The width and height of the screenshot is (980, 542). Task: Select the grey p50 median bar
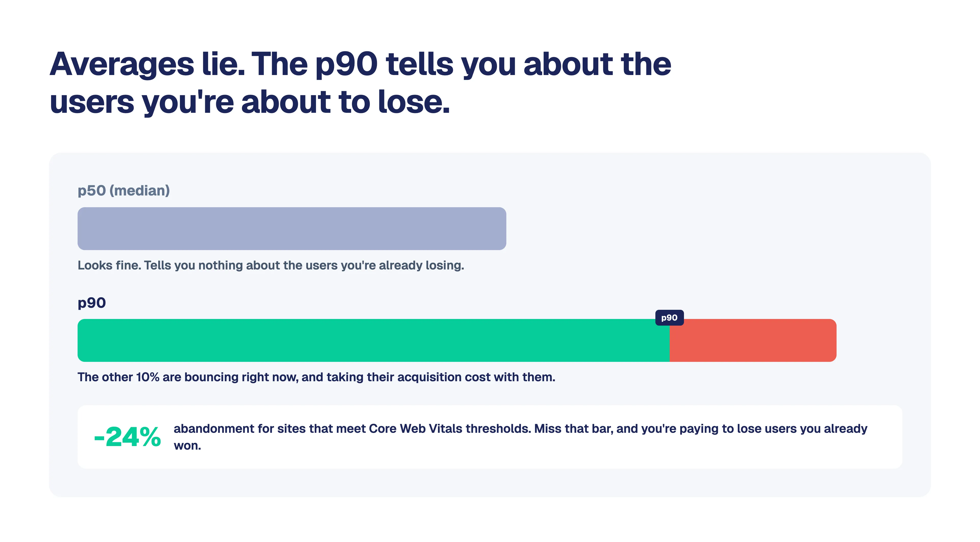pos(292,229)
